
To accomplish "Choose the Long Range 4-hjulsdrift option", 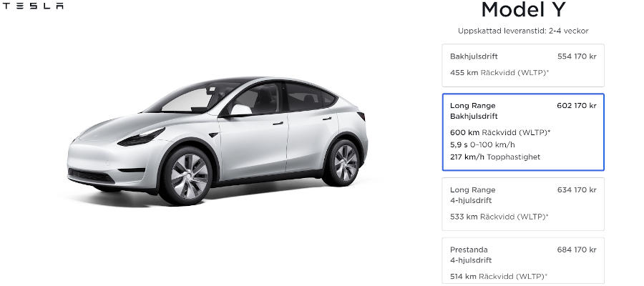I will (x=523, y=204).
